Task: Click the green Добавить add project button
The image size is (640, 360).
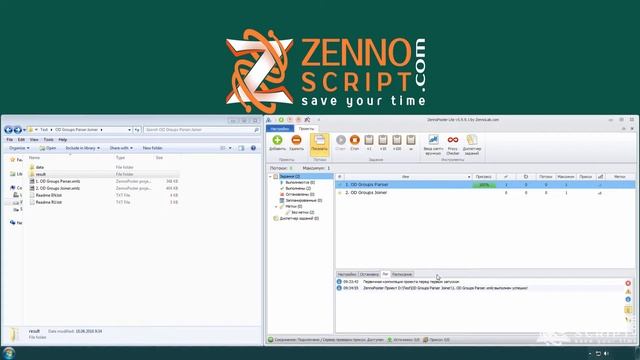Action: (x=277, y=143)
